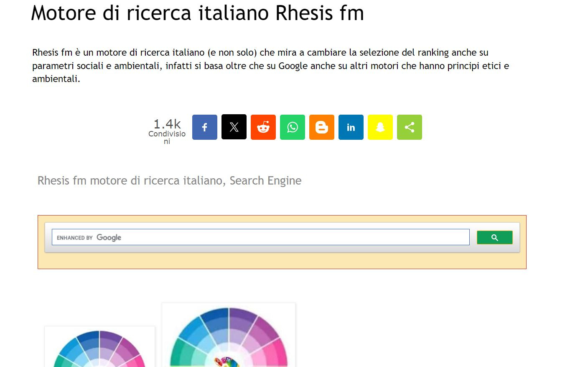Open the generic share options icon
Image resolution: width=588 pixels, height=367 pixels.
point(409,127)
